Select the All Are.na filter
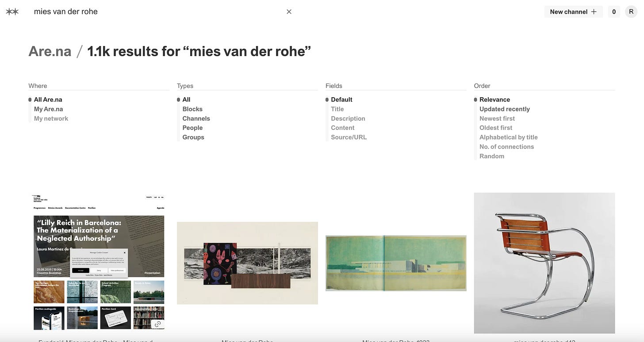 [48, 99]
